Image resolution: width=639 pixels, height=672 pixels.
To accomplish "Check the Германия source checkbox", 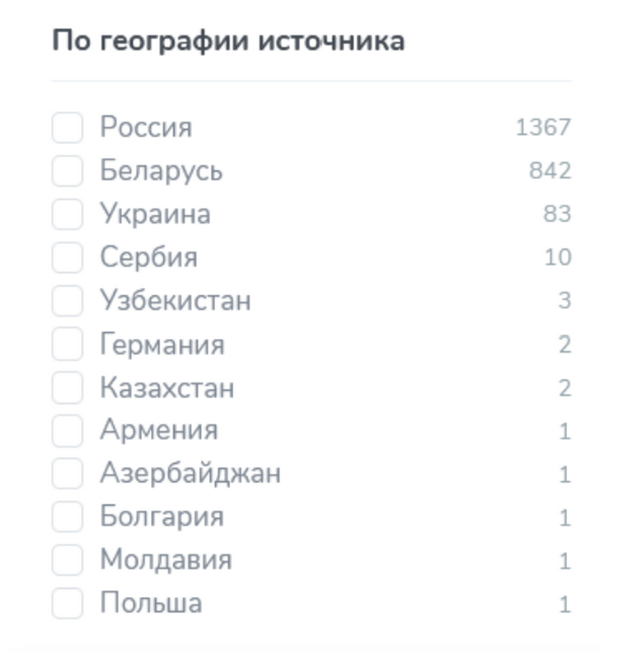I will [x=67, y=344].
